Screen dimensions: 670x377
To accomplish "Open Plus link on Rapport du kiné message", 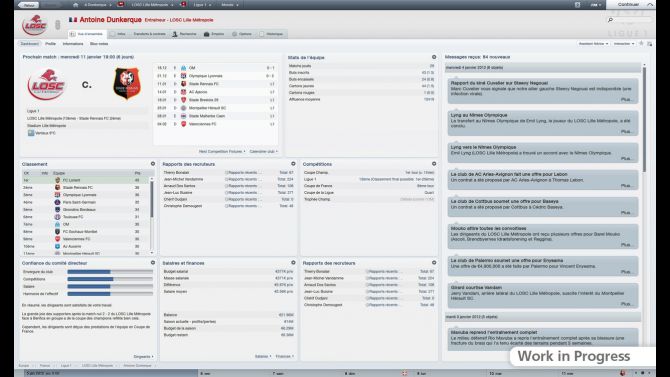I will pos(626,99).
